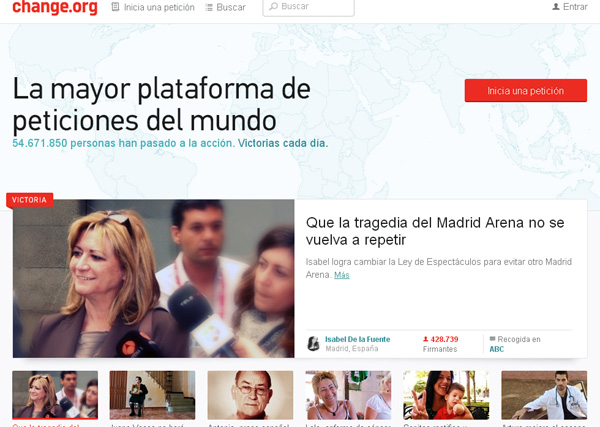Click the featured petition's large photo
Image resolution: width=600 pixels, height=427 pixels.
[x=153, y=278]
